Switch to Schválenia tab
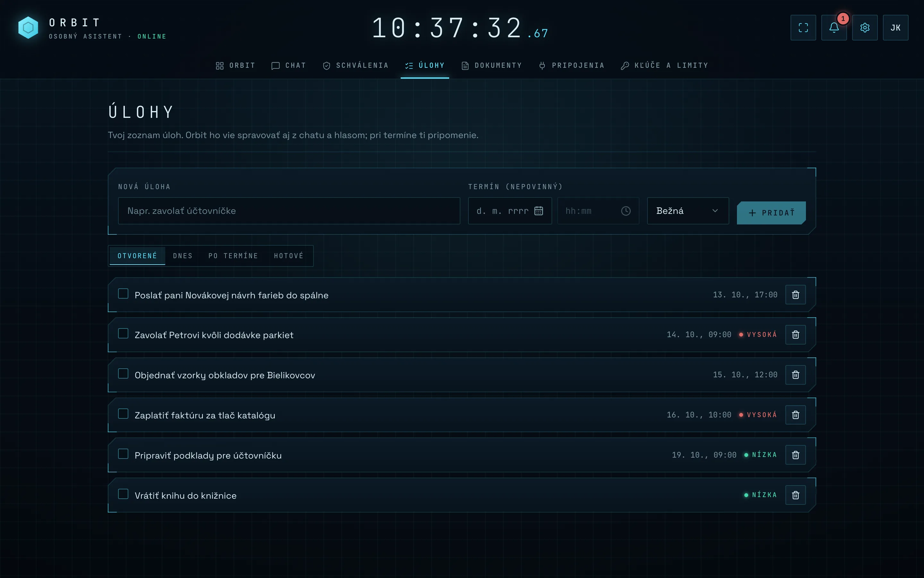 click(x=355, y=66)
